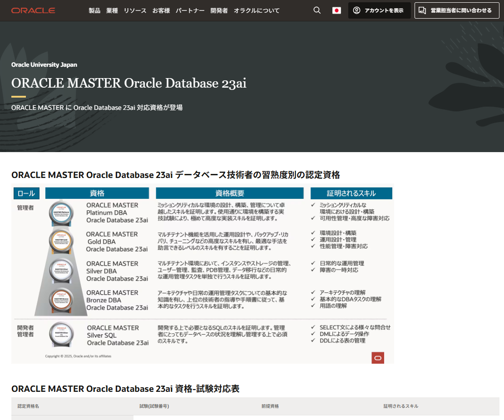504x420 pixels.
Task: Click the 資格 column header in diagram
Action: (x=97, y=193)
